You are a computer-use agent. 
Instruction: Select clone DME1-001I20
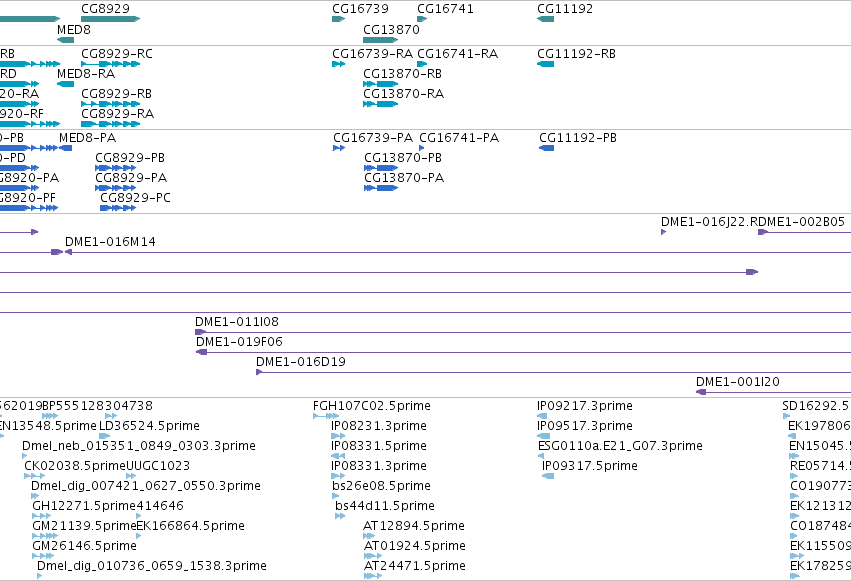(773, 392)
